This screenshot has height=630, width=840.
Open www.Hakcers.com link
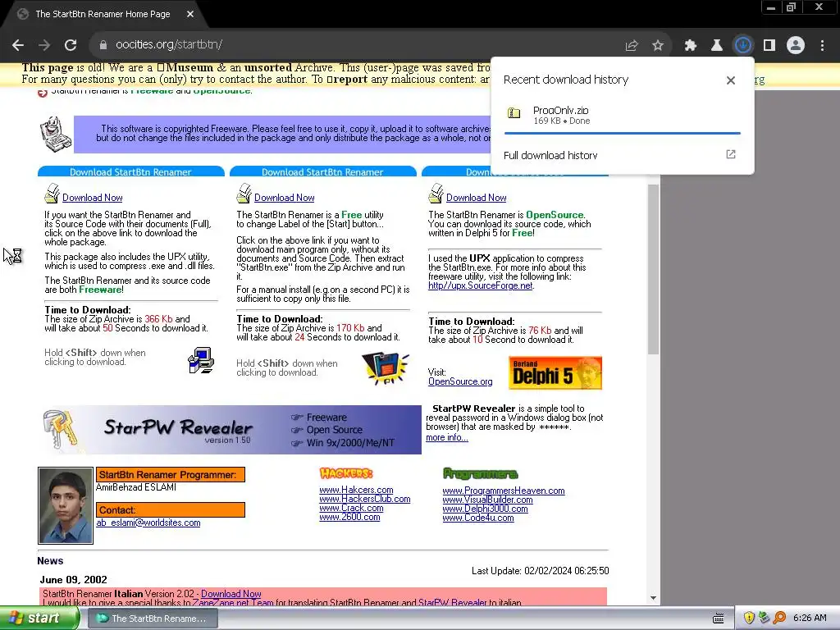click(x=356, y=490)
